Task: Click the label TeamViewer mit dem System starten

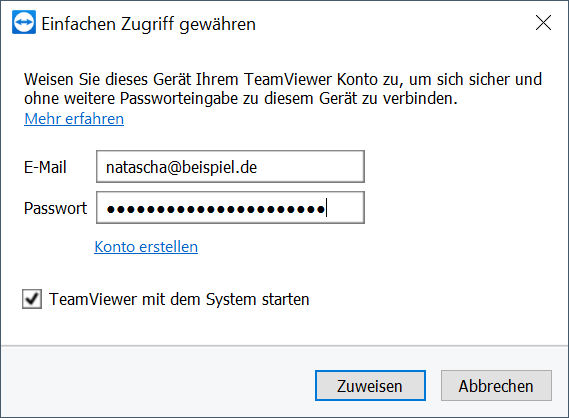Action: pyautogui.click(x=179, y=299)
